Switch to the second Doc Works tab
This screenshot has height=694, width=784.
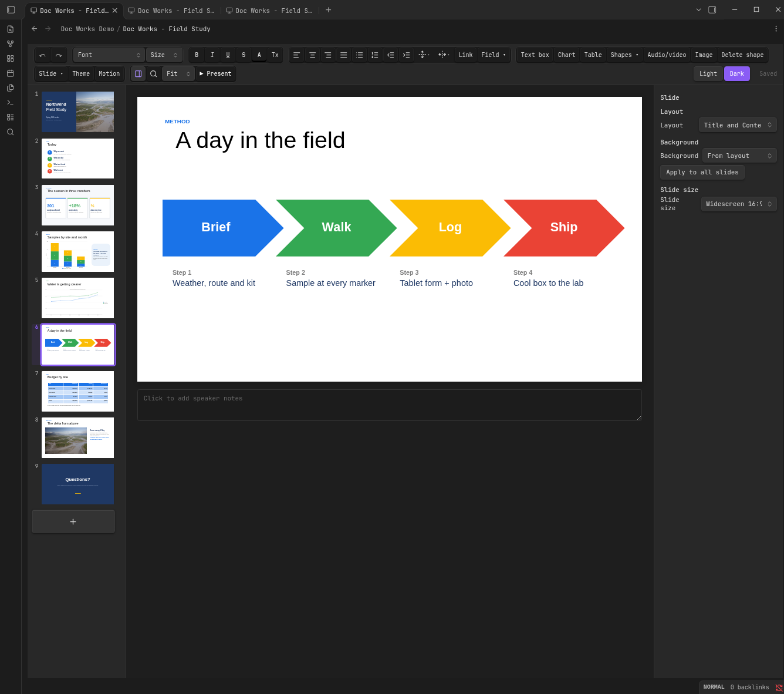(x=171, y=11)
